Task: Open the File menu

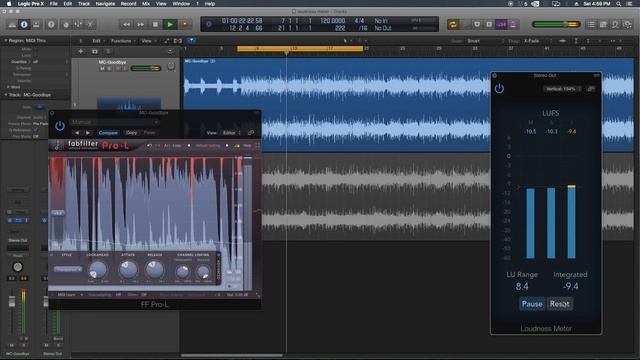Action: tap(53, 4)
